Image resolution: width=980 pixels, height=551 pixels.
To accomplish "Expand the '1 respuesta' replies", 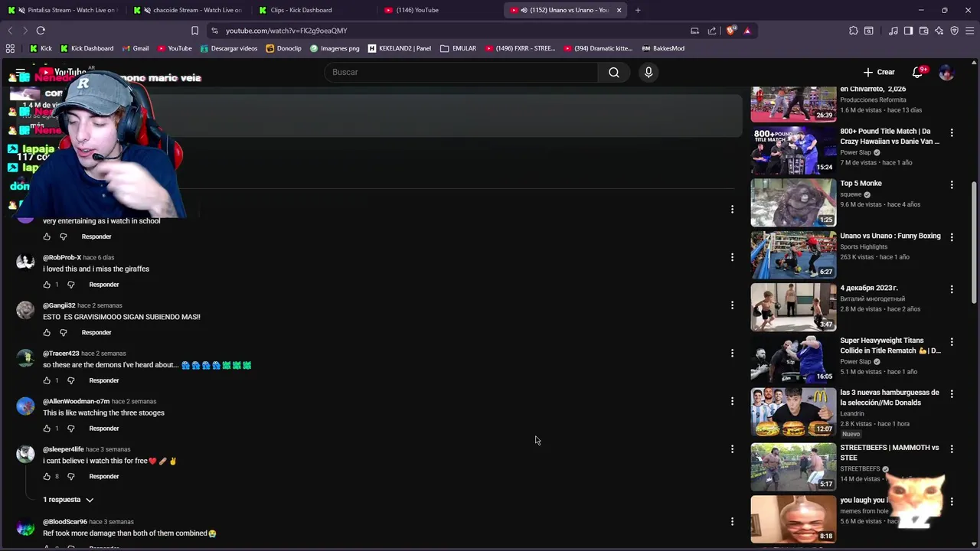I will coord(68,500).
